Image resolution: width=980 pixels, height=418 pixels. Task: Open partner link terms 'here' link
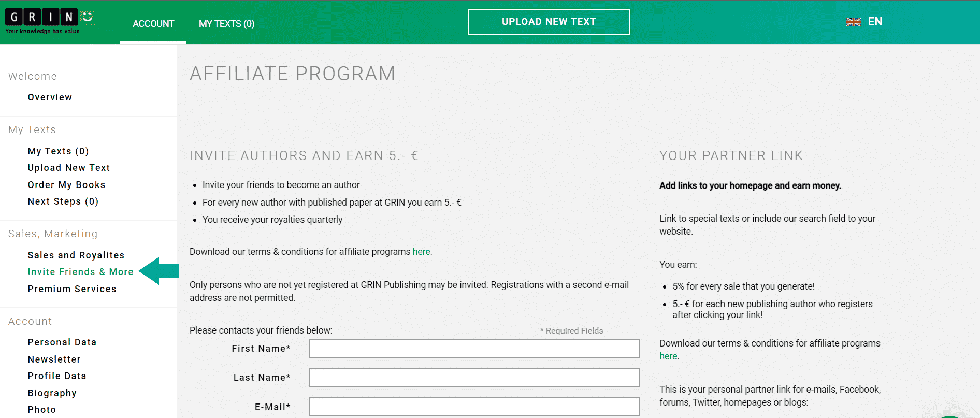(668, 356)
